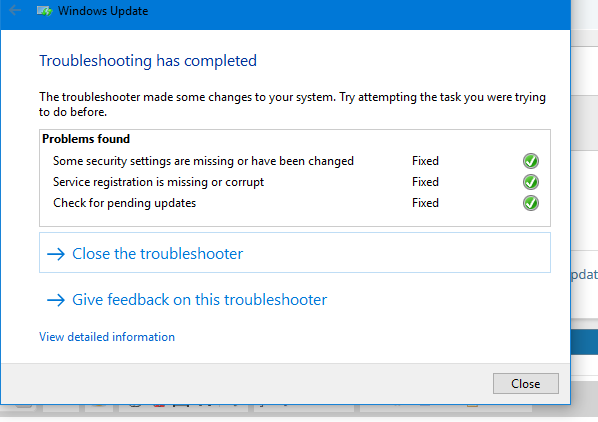598x422 pixels.
Task: Click the Windows Update icon in title bar
Action: click(x=44, y=11)
